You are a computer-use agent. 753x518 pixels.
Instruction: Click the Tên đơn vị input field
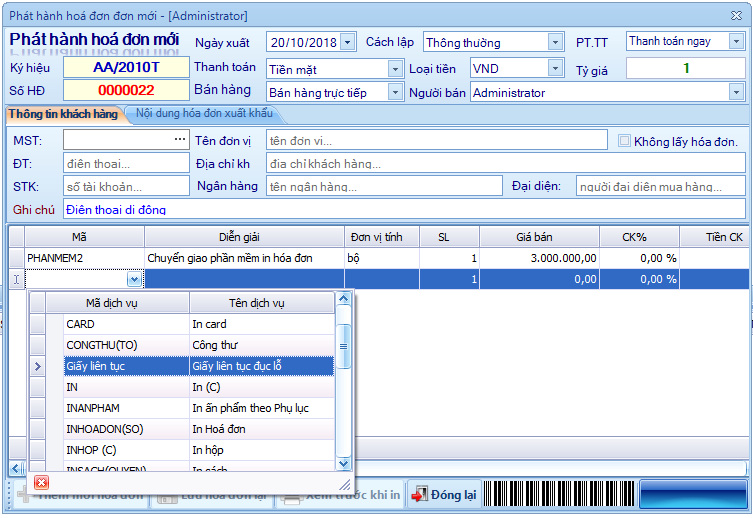tap(436, 140)
